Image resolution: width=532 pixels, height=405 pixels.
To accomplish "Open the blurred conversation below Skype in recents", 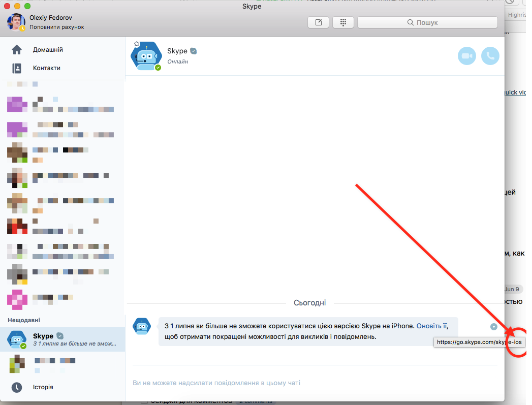I will (x=63, y=364).
